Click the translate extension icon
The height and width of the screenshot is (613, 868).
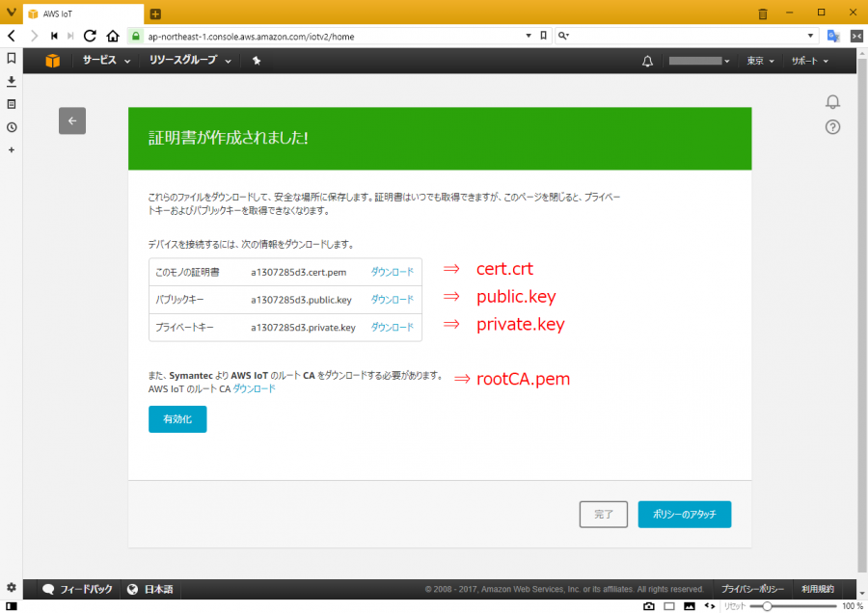[x=833, y=36]
